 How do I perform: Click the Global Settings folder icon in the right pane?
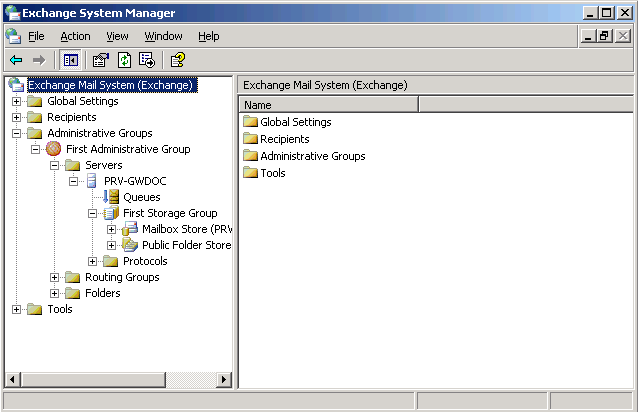pos(251,122)
